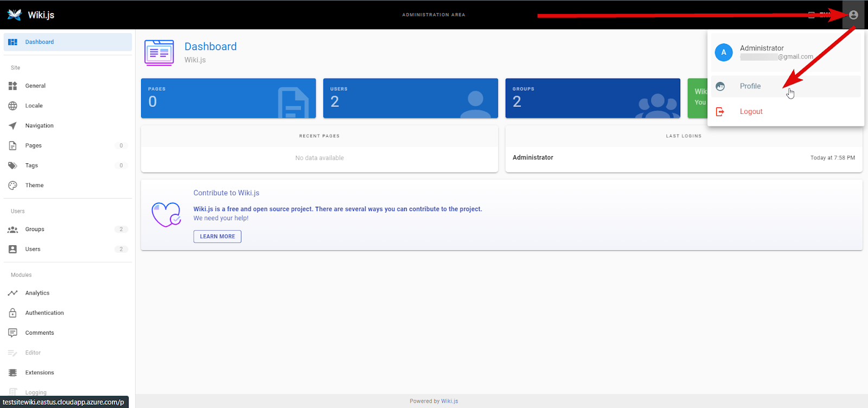Viewport: 868px width, 408px height.
Task: Click the Wiki.js logo in the header
Action: (15, 15)
